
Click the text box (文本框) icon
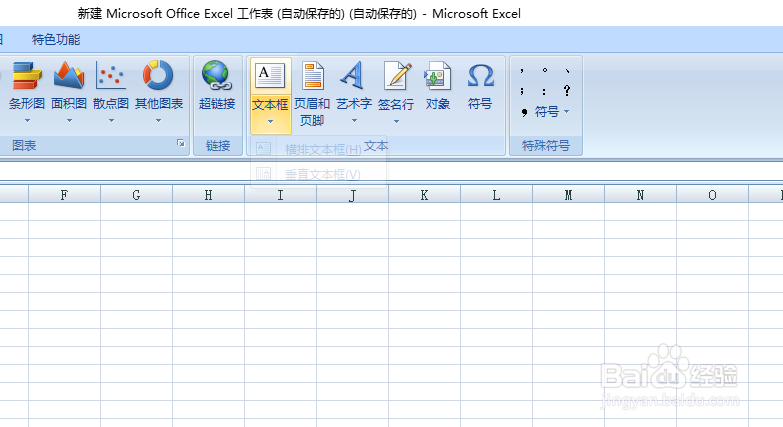(270, 75)
